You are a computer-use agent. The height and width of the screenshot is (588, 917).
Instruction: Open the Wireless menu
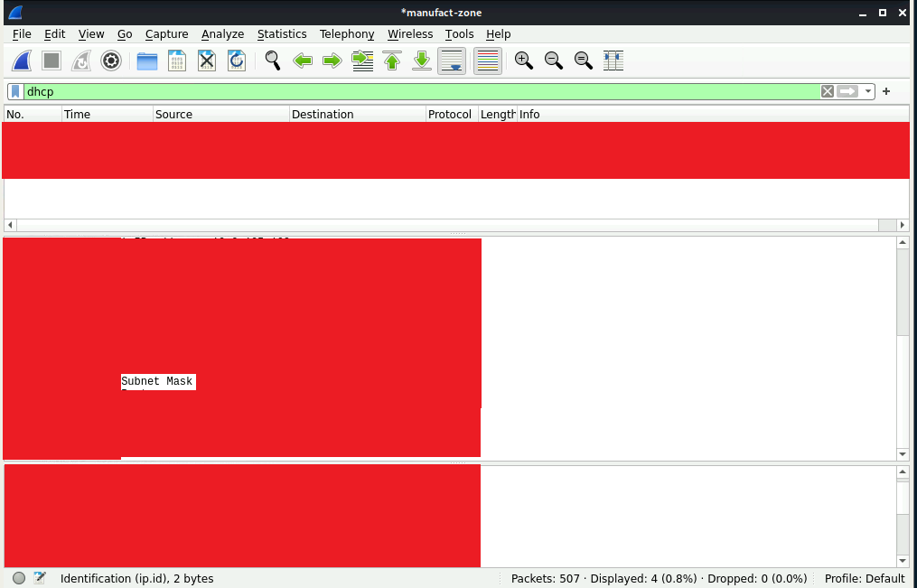click(x=410, y=34)
